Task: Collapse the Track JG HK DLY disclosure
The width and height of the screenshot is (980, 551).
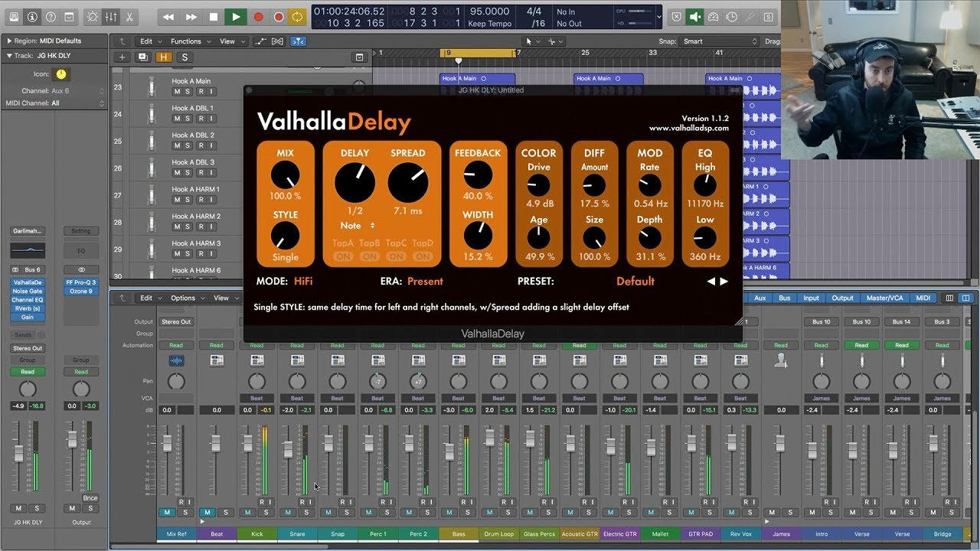Action: (9, 55)
